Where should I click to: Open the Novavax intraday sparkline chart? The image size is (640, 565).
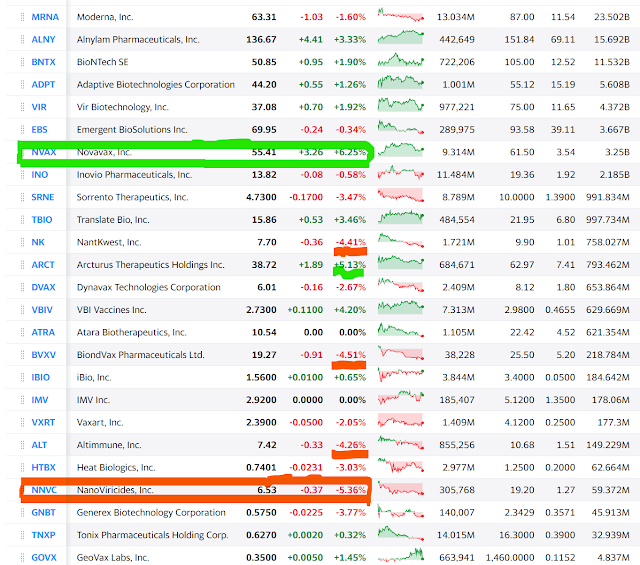click(401, 150)
